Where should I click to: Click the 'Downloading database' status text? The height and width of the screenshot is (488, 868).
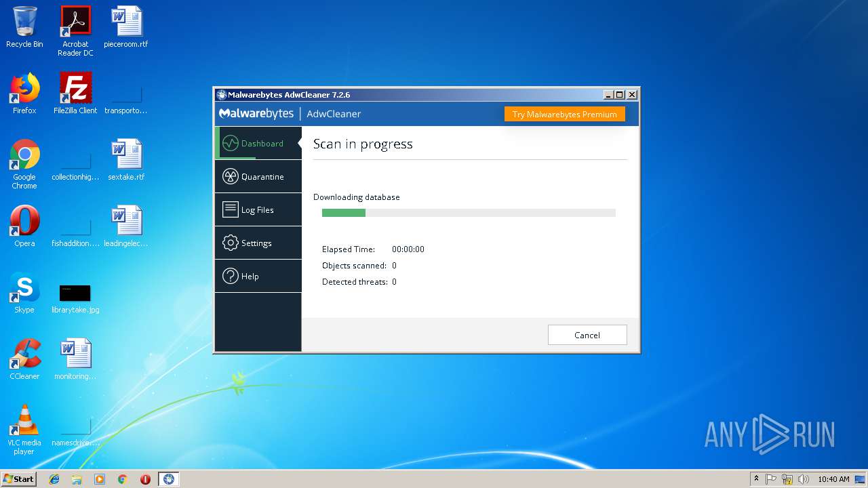click(357, 197)
